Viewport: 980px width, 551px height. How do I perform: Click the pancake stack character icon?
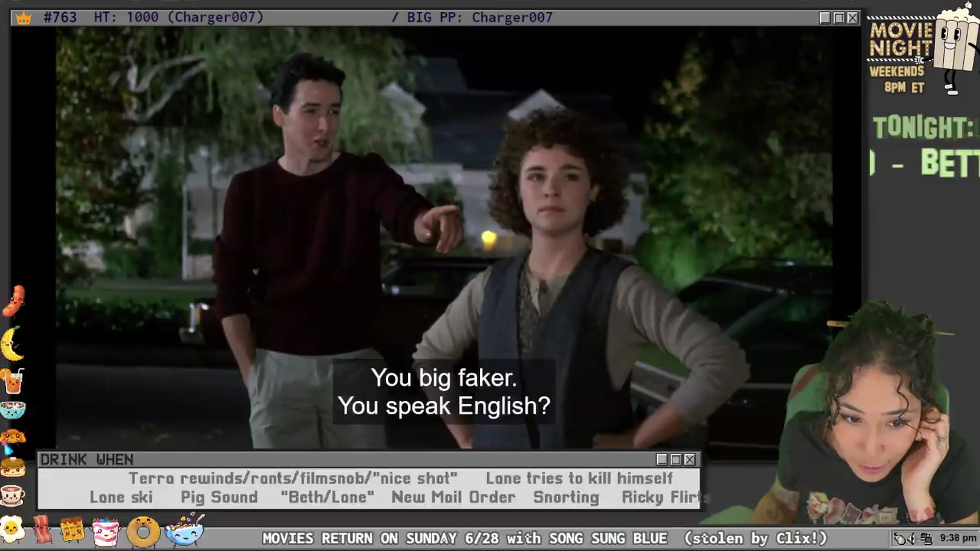(x=13, y=466)
